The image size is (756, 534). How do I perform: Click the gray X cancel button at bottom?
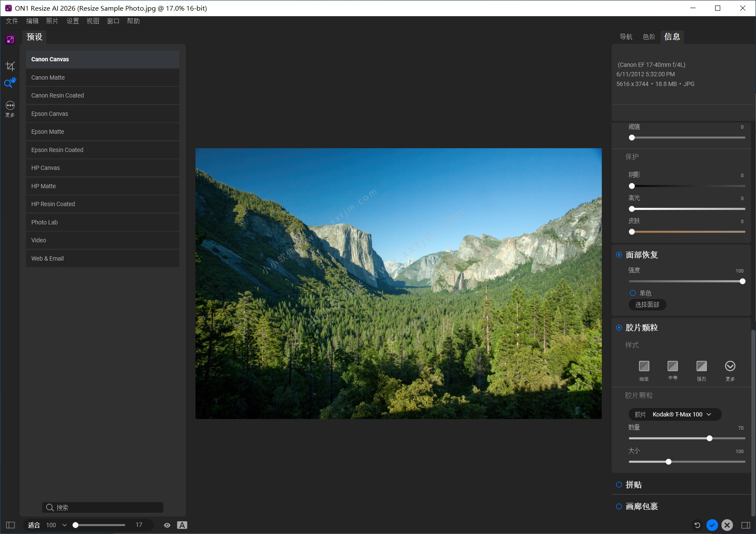[727, 525]
